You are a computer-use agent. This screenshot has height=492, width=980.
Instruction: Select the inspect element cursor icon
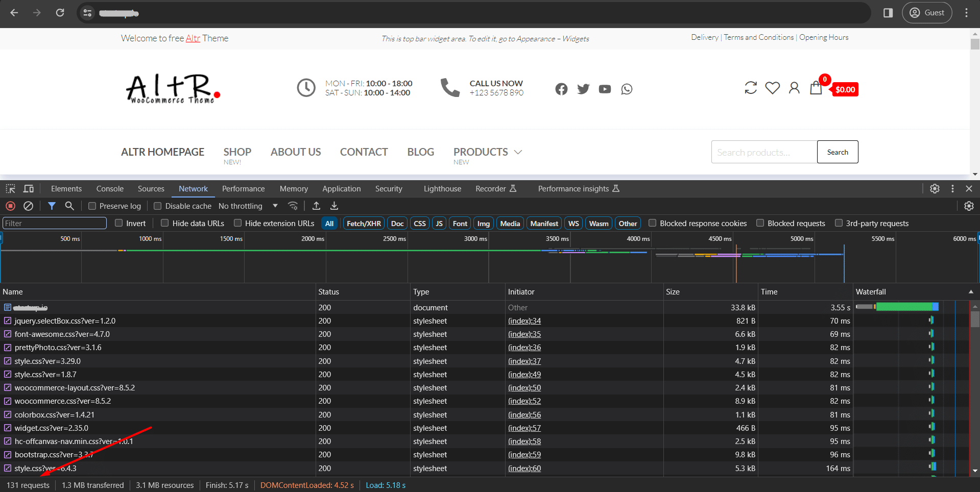[x=10, y=188]
